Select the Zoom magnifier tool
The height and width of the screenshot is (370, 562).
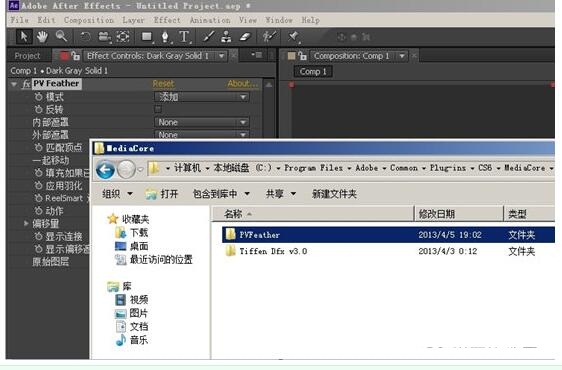61,37
